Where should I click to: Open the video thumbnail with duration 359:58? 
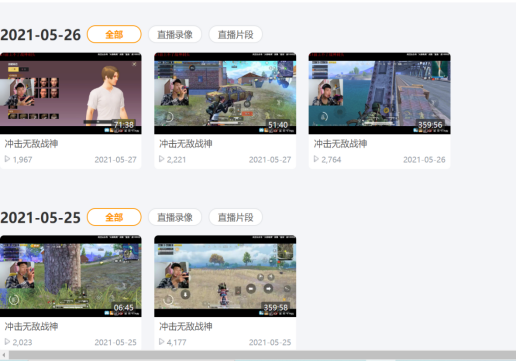pyautogui.click(x=225, y=276)
